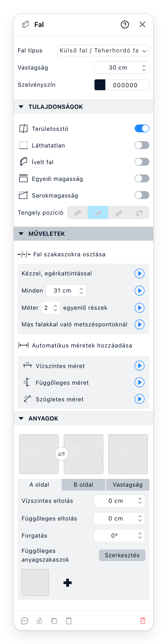Delete the wall with trash icon
This screenshot has height=644, width=167.
pos(143,621)
